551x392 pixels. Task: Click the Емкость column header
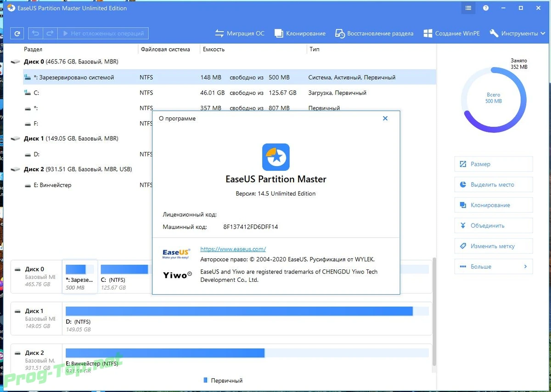tap(214, 49)
